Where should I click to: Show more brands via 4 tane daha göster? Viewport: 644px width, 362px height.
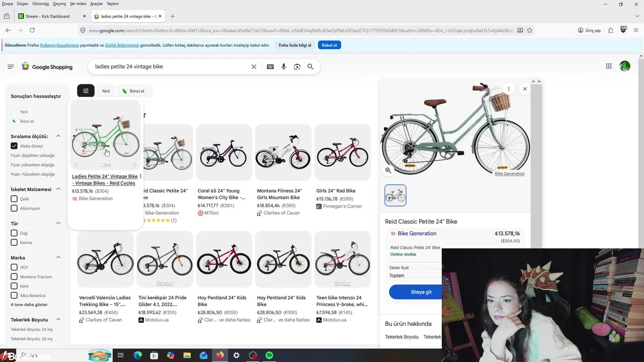[29, 305]
